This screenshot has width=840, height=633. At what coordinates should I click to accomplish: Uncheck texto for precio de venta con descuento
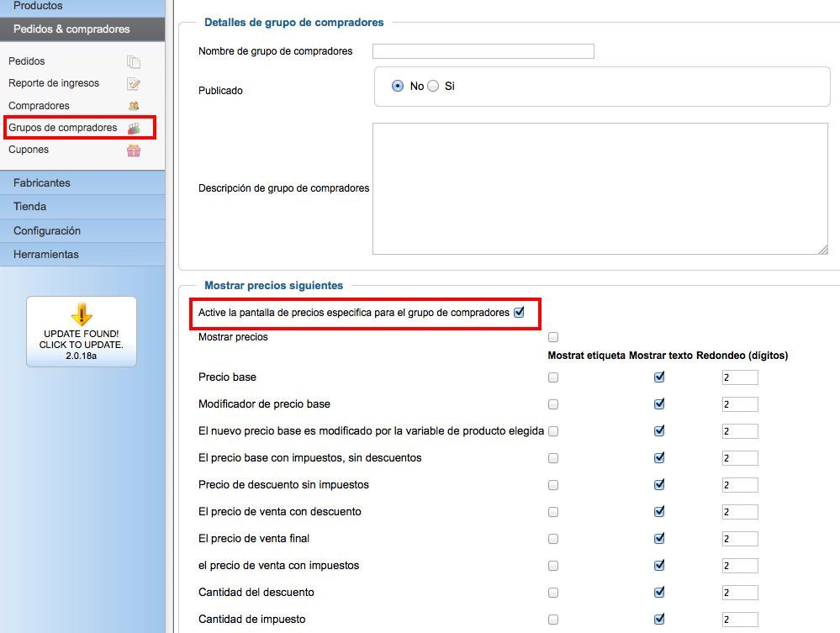pyautogui.click(x=659, y=511)
